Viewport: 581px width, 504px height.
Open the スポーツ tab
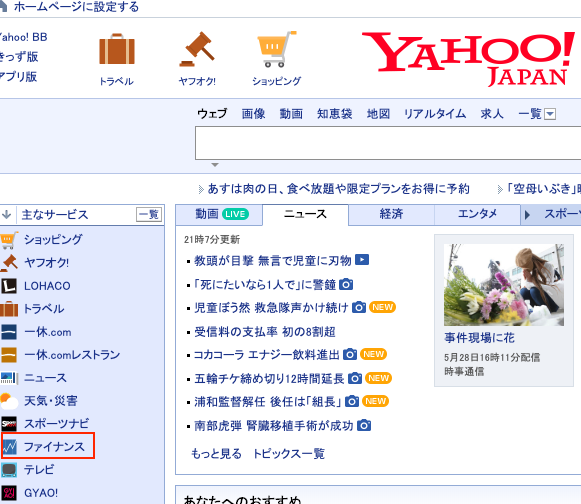[562, 214]
